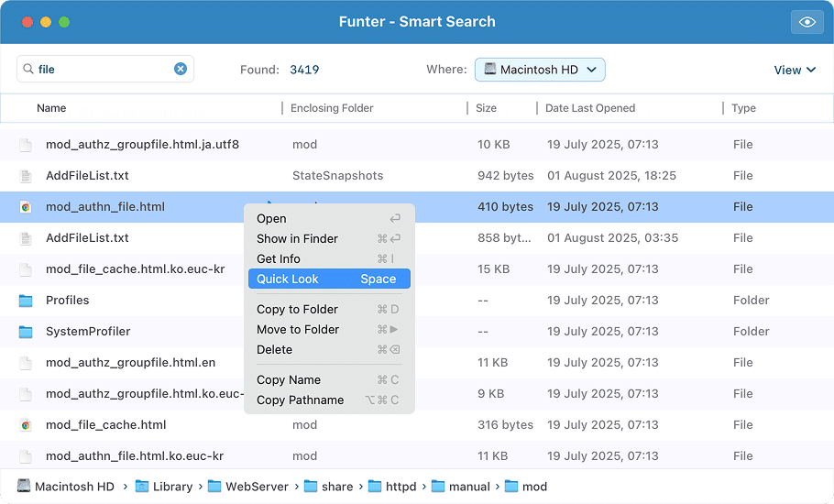
Task: Select the Profiles folder name
Action: coord(68,300)
